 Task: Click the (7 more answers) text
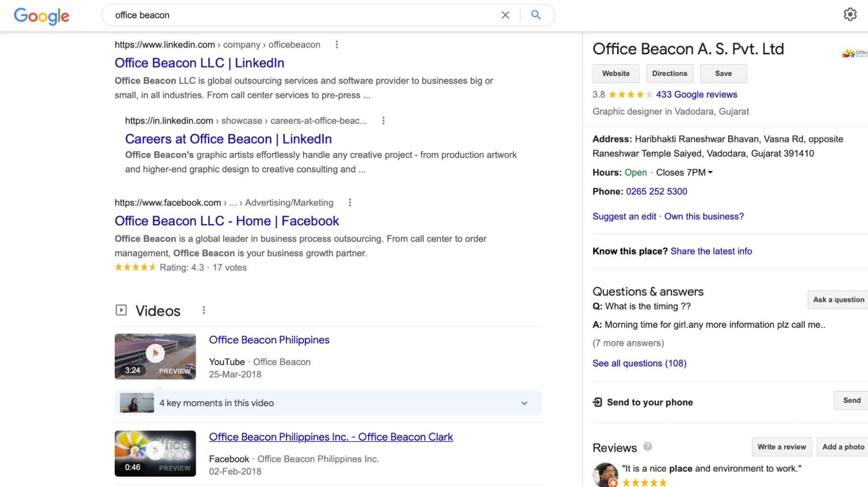[628, 343]
